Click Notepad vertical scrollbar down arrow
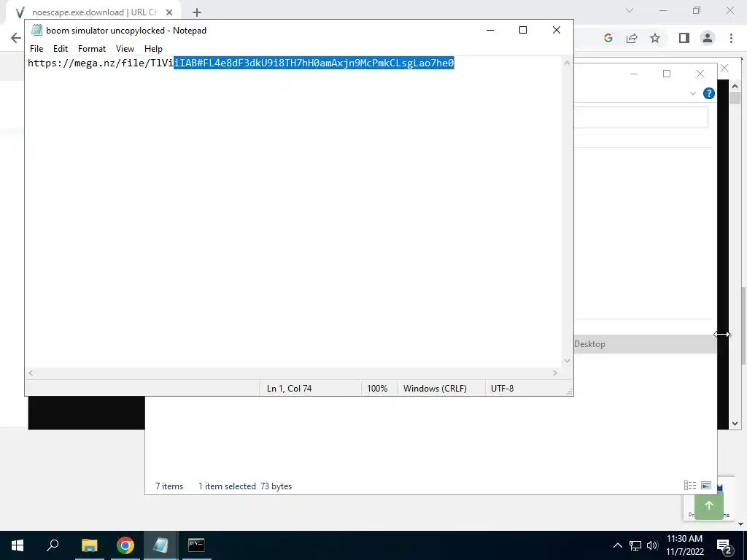This screenshot has width=747, height=560. (567, 360)
